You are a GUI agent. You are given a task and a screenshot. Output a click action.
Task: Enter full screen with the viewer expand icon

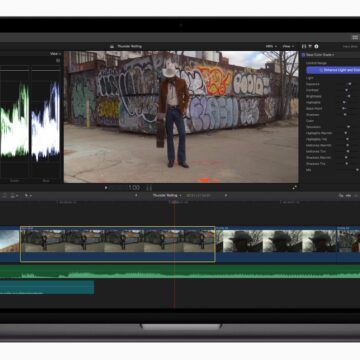click(x=294, y=188)
